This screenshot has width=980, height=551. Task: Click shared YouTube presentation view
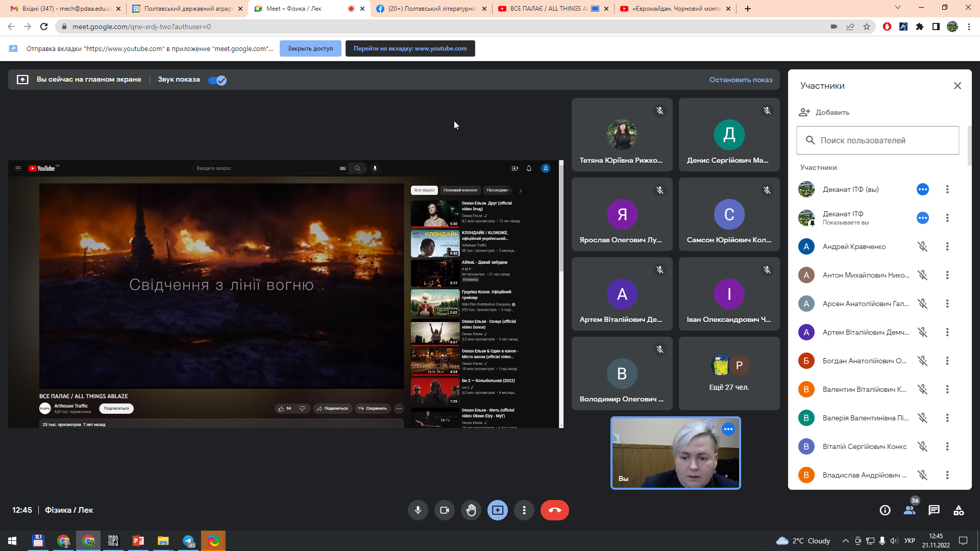286,294
